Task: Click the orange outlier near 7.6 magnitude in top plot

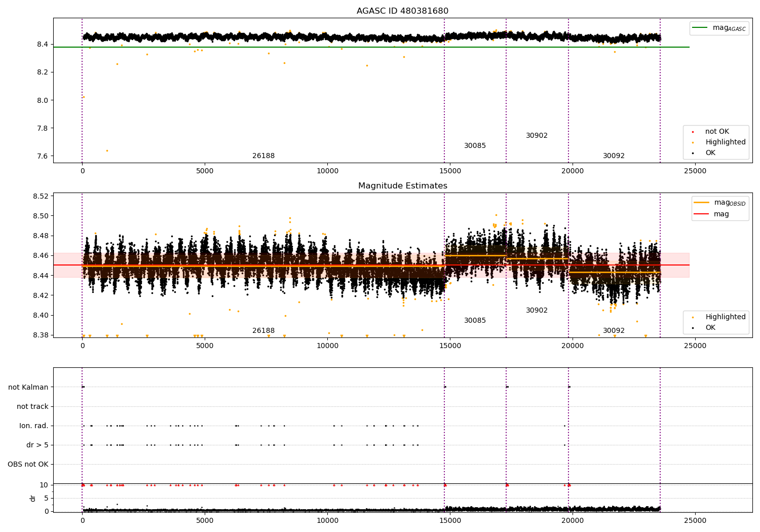Action: point(107,150)
